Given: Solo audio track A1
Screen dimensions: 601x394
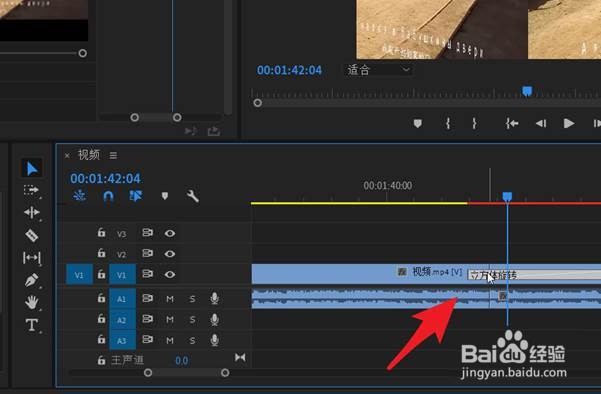Looking at the screenshot, I should point(192,299).
